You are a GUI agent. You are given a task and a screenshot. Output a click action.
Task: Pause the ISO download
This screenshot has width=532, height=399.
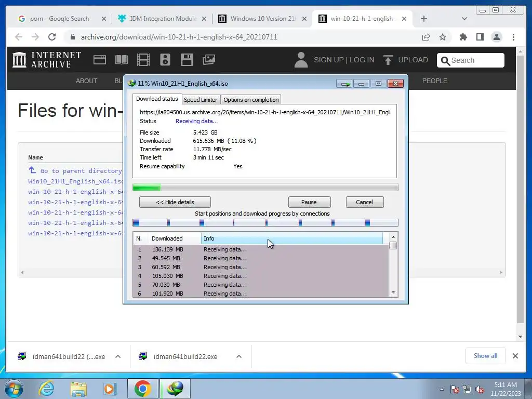pyautogui.click(x=309, y=202)
